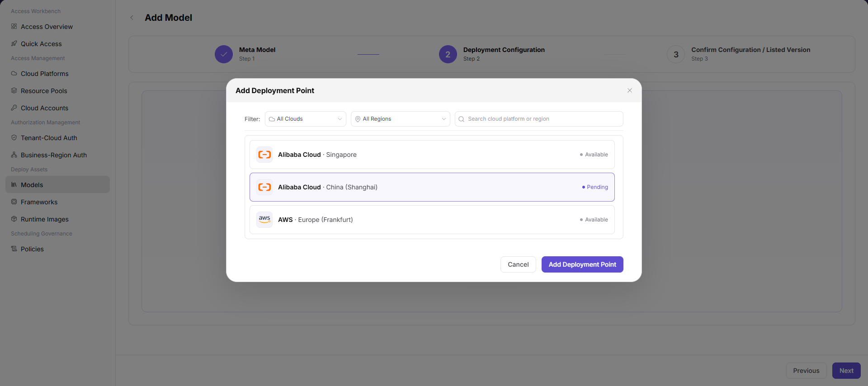
Task: Click the Business-Region Auth hierarchy icon
Action: click(14, 155)
